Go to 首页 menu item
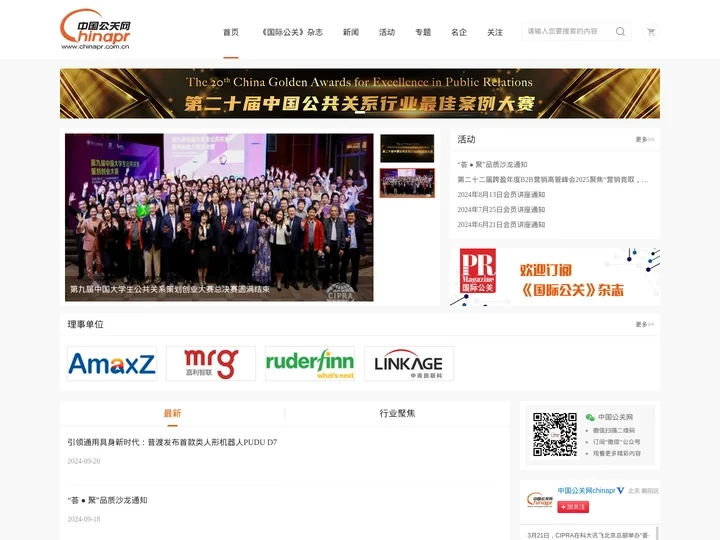720x540 pixels. [x=231, y=32]
